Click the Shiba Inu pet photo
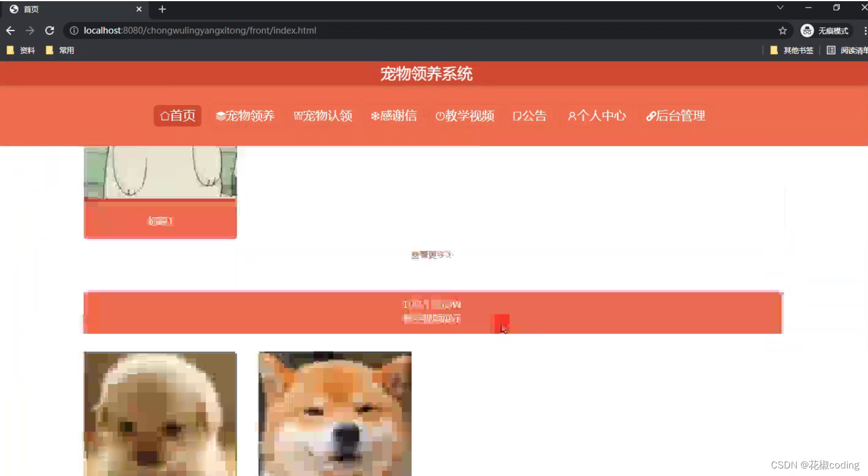The image size is (868, 476). 334,414
